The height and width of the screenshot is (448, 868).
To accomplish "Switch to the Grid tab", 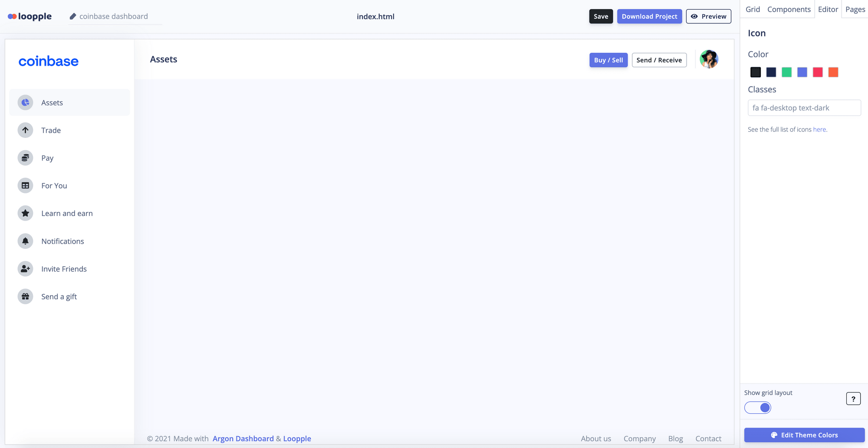I will pos(753,10).
